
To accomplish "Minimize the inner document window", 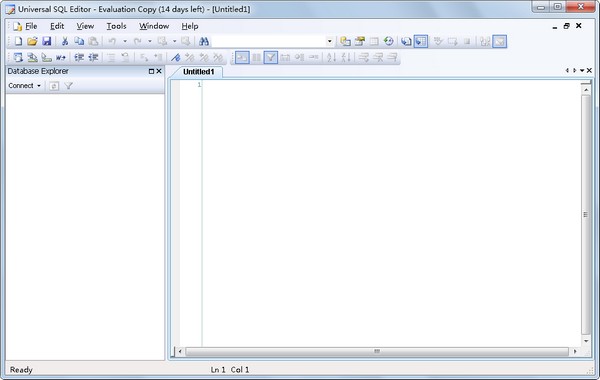I will tap(555, 27).
